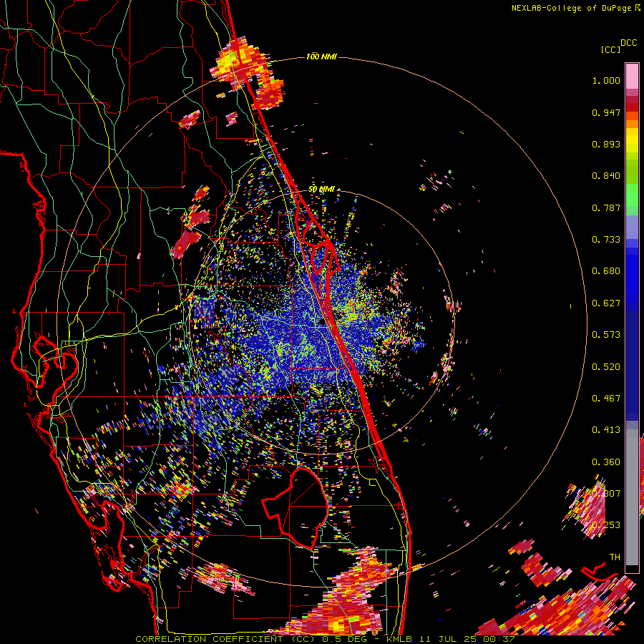
Task: Select the 0.627 scale value
Action: coord(606,303)
